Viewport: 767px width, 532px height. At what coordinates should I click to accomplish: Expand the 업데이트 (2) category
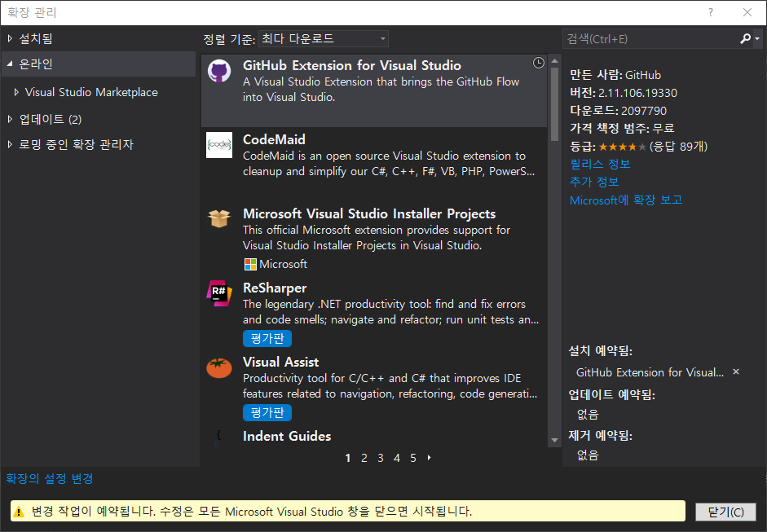[x=10, y=119]
